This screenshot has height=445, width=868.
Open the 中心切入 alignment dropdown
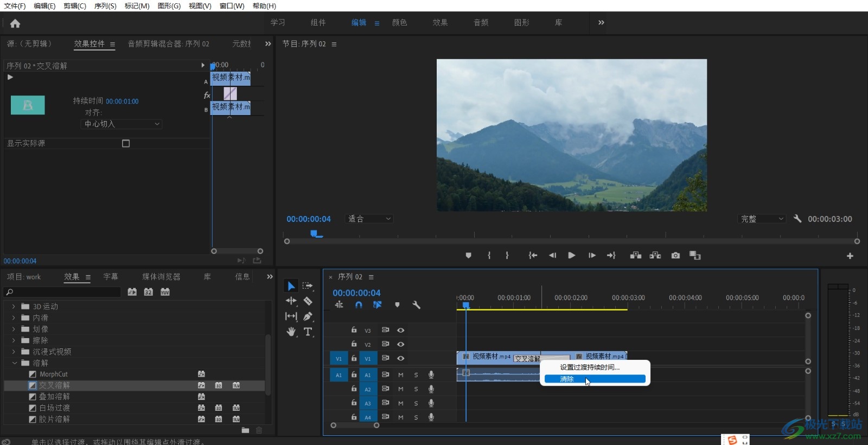122,124
